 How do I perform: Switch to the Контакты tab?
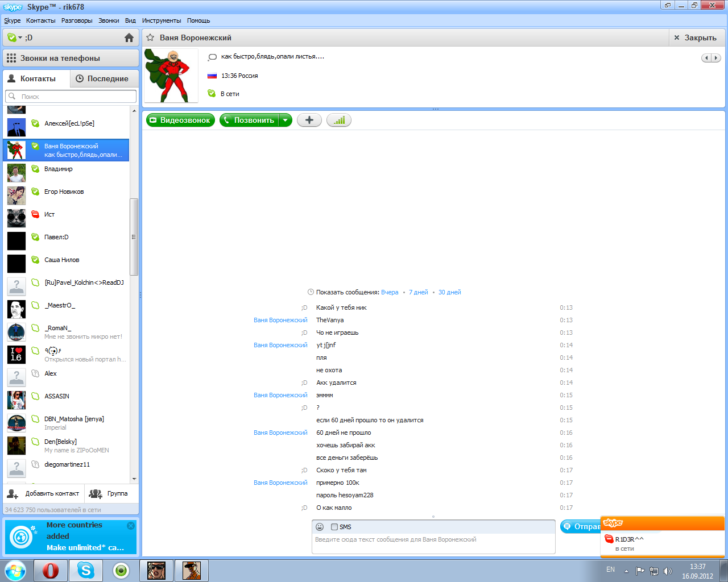point(36,78)
